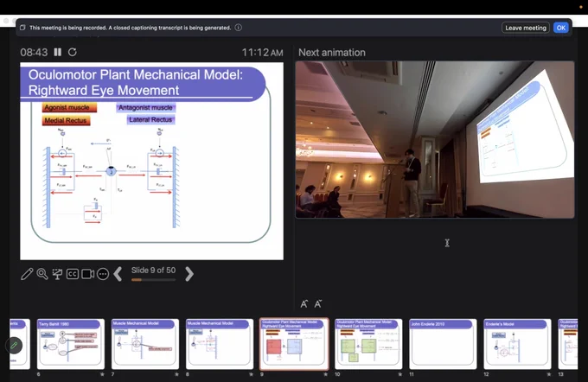Viewport: 588px width, 382px height.
Task: Click star icon under slide 9 thumbnail
Action: point(325,374)
